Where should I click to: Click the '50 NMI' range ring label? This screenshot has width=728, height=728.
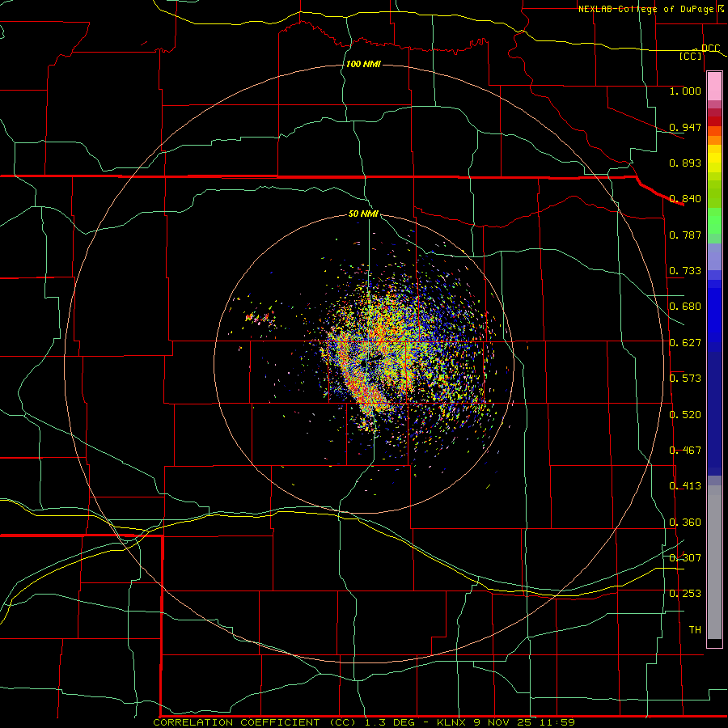(363, 214)
